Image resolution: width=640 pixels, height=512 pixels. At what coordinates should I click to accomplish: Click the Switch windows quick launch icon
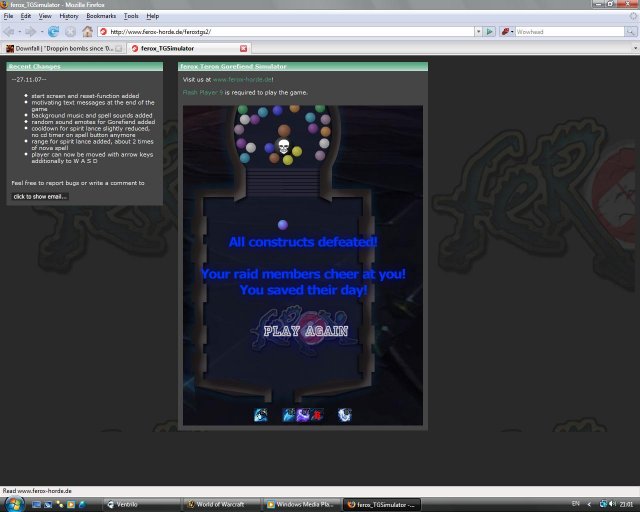click(48, 505)
